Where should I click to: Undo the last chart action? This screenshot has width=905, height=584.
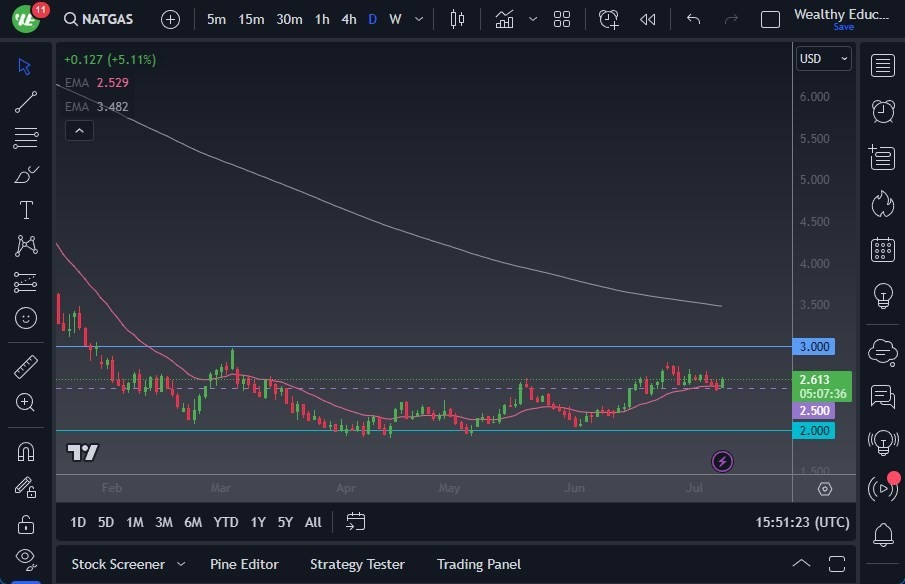(693, 19)
